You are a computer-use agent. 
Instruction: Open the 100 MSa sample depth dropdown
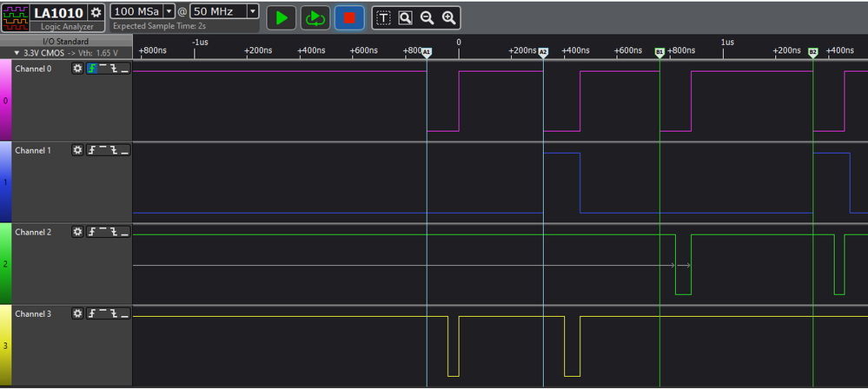[169, 11]
